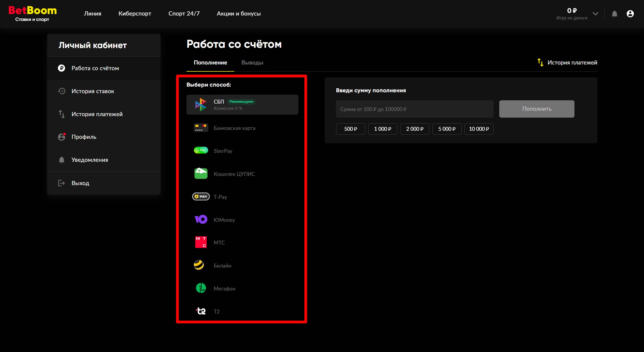Expand the balance dropdown chevron
This screenshot has height=352, width=644.
tap(595, 14)
